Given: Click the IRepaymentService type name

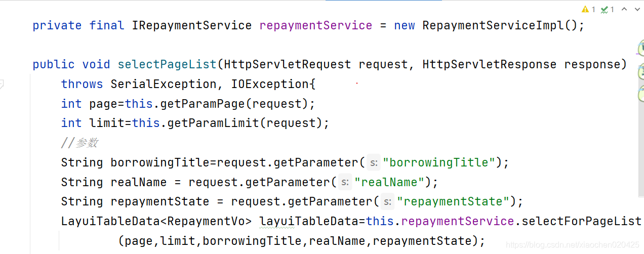Looking at the screenshot, I should point(192,25).
